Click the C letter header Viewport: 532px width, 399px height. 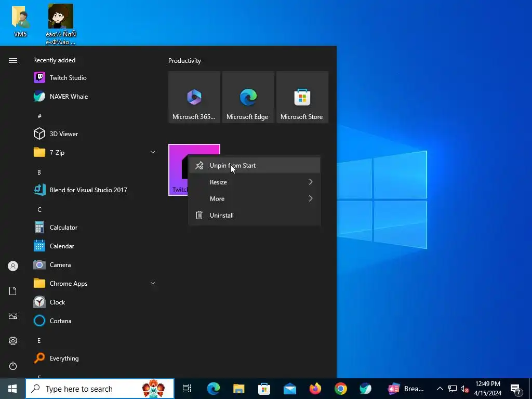[39, 210]
